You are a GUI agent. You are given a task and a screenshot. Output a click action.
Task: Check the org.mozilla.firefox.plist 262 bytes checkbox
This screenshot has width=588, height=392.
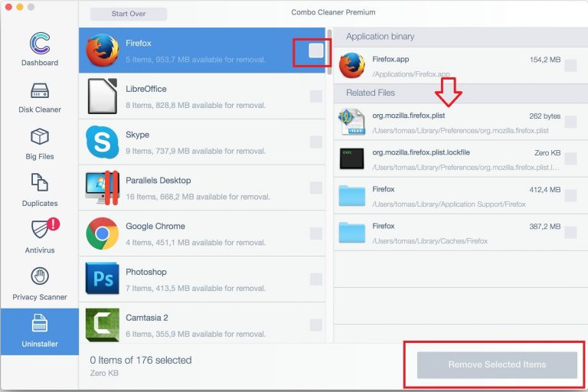click(x=570, y=122)
